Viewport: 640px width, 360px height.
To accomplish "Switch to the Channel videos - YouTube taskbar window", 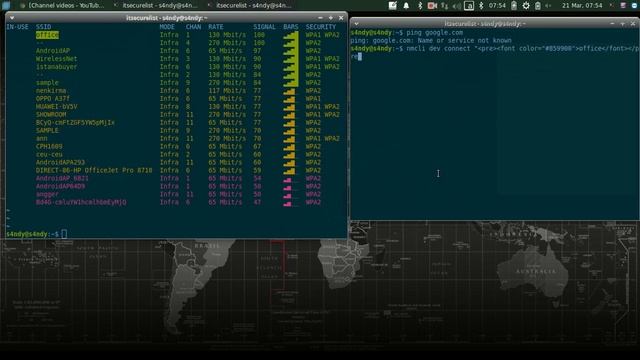I will [x=61, y=5].
